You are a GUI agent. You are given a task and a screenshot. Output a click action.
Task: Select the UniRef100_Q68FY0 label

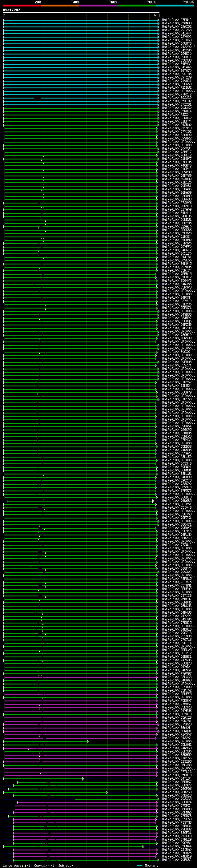pos(176,568)
